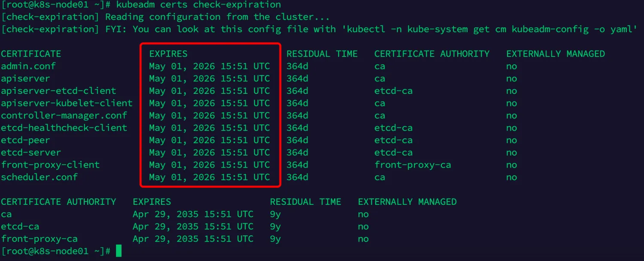
Task: Select the 'etcd-server' certificate name
Action: coord(31,153)
